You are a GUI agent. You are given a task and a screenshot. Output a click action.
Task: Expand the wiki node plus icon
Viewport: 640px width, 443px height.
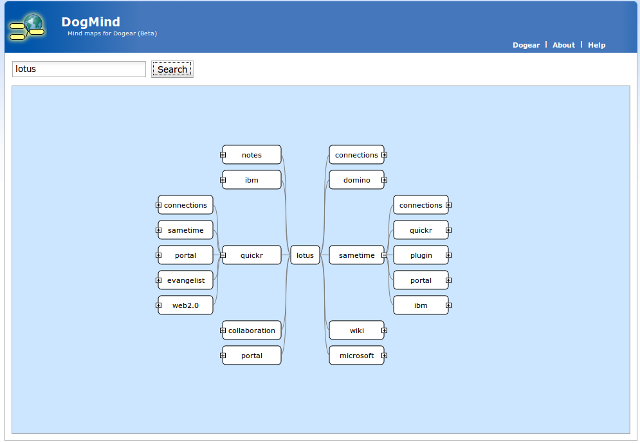(384, 330)
